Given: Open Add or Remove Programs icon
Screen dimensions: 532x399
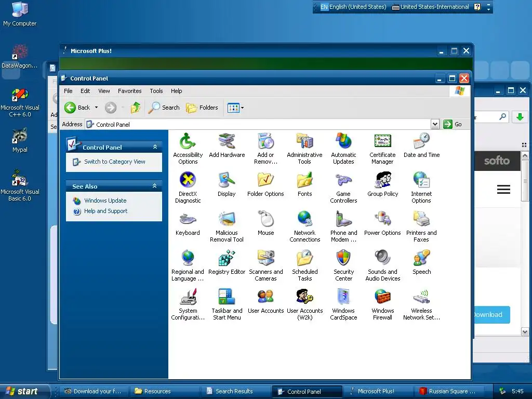Looking at the screenshot, I should [265, 142].
